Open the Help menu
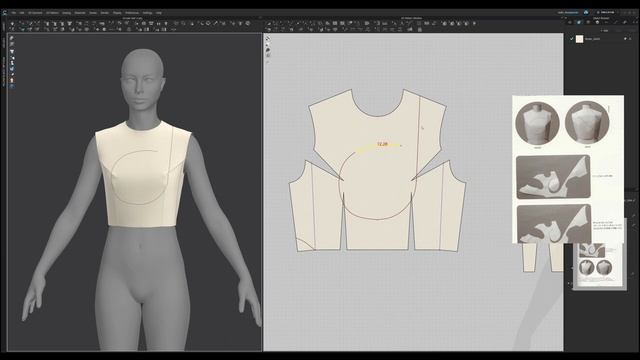 [x=159, y=13]
